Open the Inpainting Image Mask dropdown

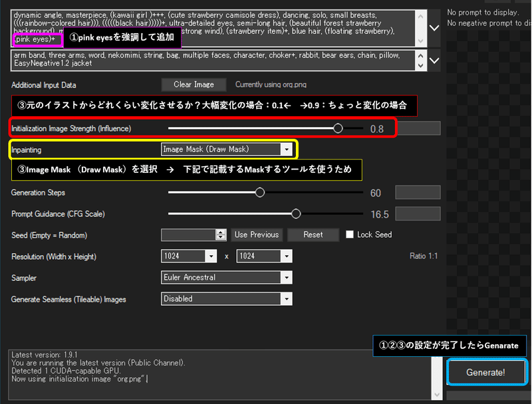click(x=287, y=150)
